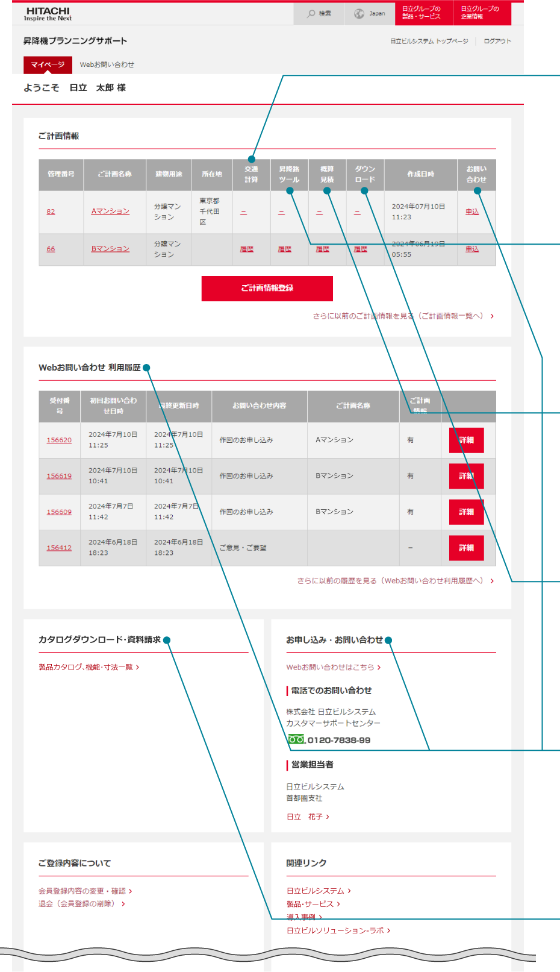Open inquiry number 156619
Viewport: 560px width, 972px height.
coord(59,476)
